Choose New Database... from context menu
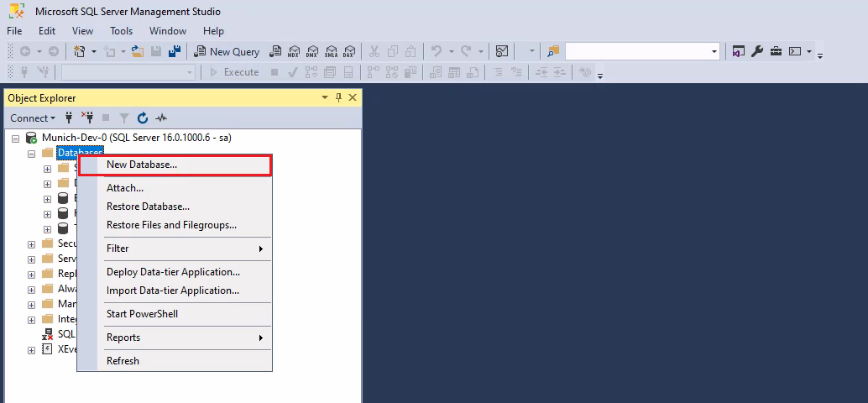This screenshot has width=868, height=403. coord(175,165)
